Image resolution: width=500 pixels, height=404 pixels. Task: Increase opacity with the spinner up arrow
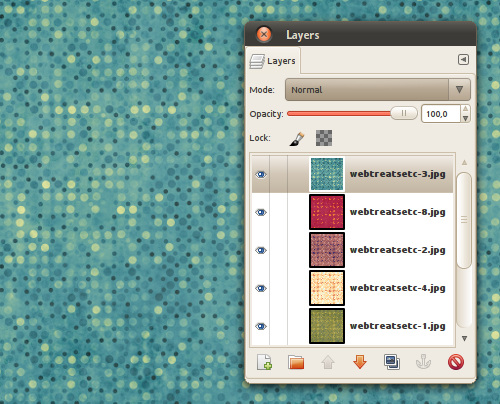(466, 109)
